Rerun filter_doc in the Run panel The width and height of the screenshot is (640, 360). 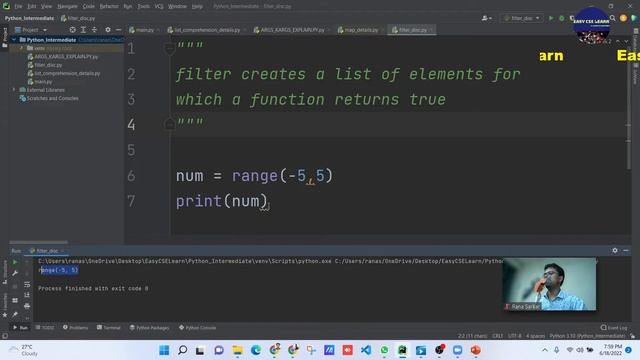pyautogui.click(x=15, y=262)
